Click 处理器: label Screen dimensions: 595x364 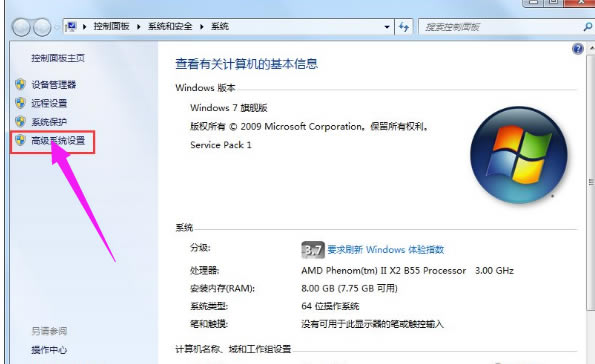pyautogui.click(x=205, y=271)
